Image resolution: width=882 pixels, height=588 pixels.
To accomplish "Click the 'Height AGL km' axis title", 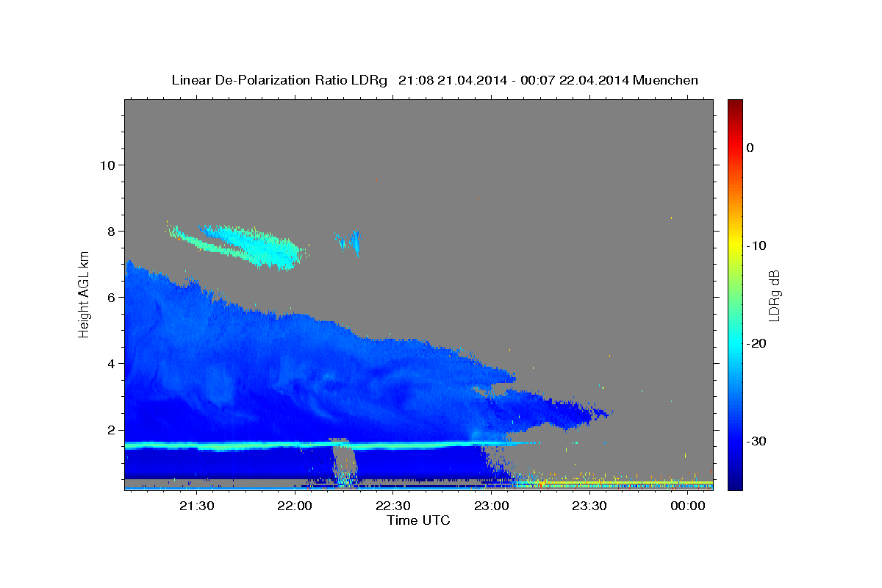I will click(x=84, y=293).
